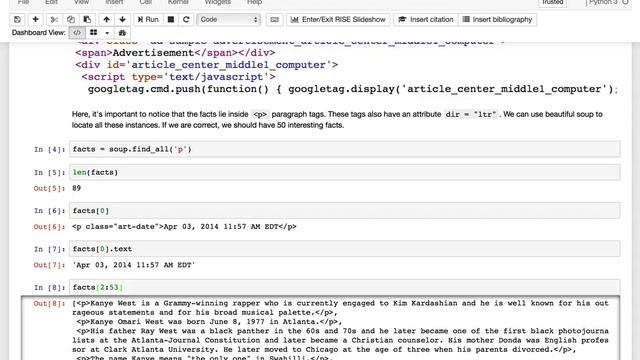Click Insert citation button
The image size is (640, 360).
(x=426, y=20)
